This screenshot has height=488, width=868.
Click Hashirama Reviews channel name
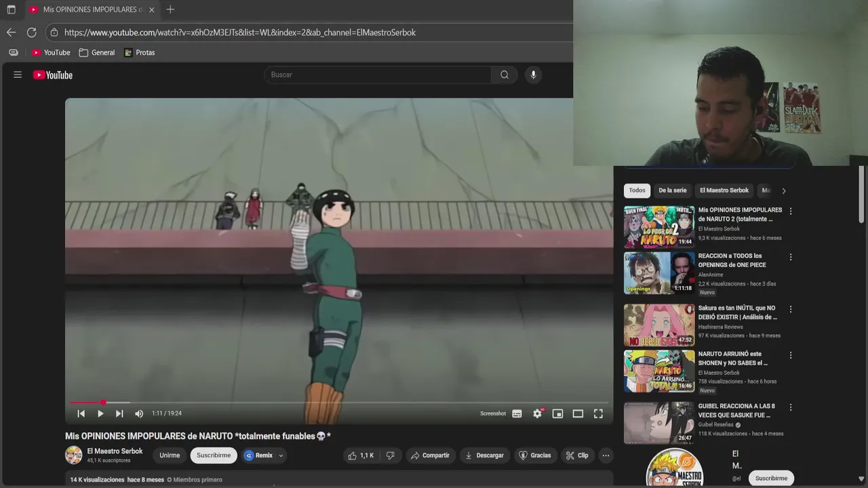point(721,327)
